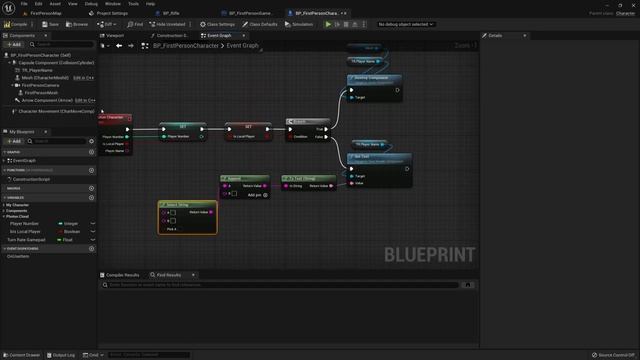Open the Debug menu

point(91,4)
